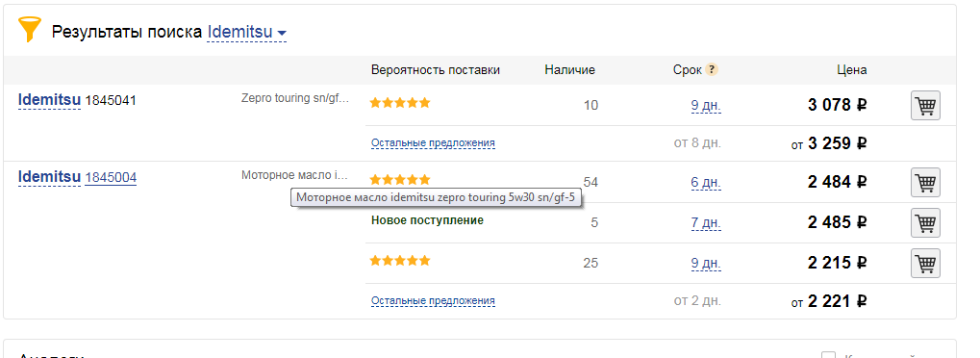Image resolution: width=980 pixels, height=358 pixels.
Task: Open Idemitsu brand link for part 1845004
Action: [x=49, y=177]
